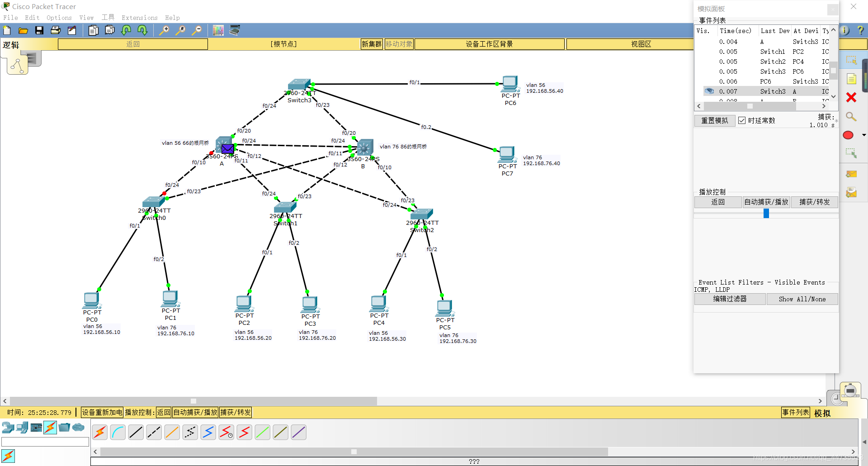Open a saved file via folder icon

[x=23, y=30]
